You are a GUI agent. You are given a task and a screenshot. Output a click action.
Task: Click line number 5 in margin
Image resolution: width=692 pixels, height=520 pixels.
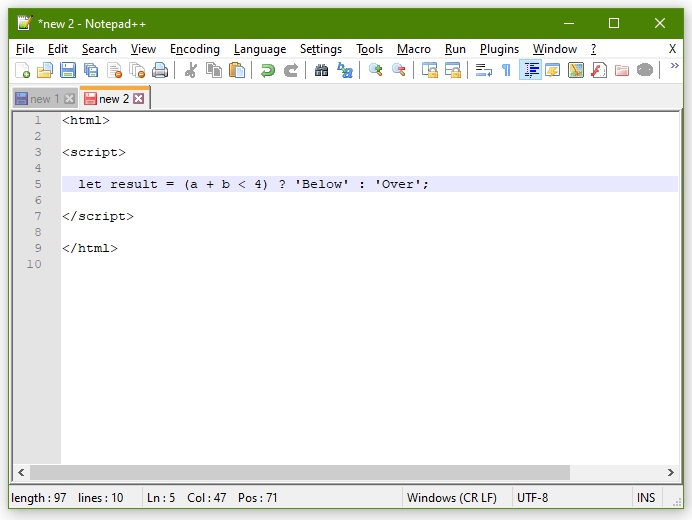pos(38,184)
